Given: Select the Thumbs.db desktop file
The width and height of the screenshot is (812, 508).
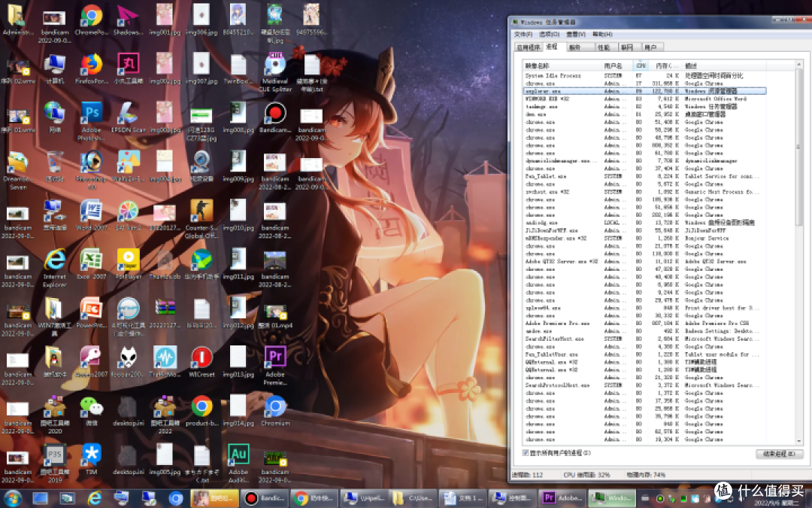Looking at the screenshot, I should (x=165, y=264).
